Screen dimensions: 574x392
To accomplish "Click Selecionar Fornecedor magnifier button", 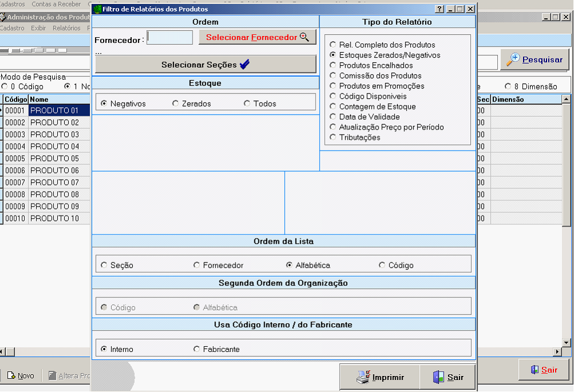I will 257,37.
